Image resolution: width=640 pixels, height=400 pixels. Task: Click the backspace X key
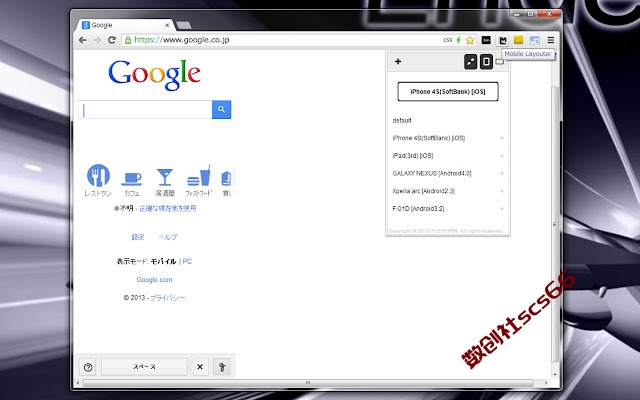200,367
